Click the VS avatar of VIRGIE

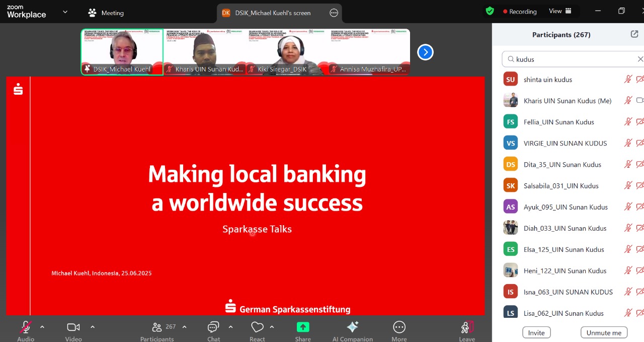point(511,143)
